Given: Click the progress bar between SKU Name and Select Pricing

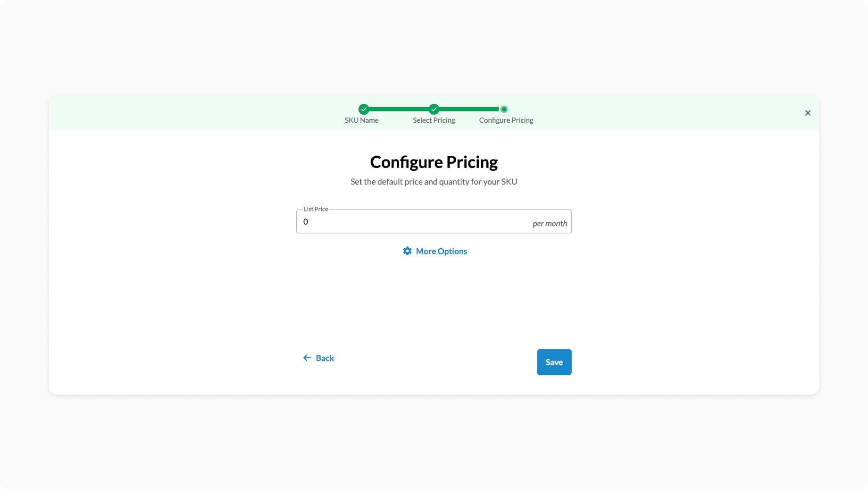Looking at the screenshot, I should pyautogui.click(x=399, y=109).
